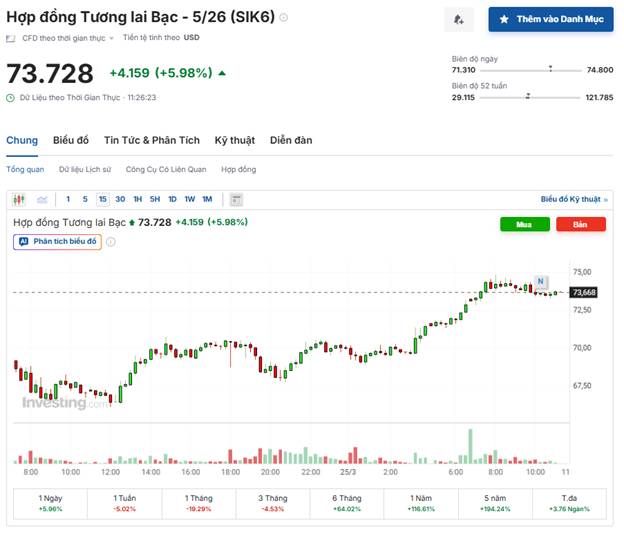Click the red Bán button
The width and height of the screenshot is (624, 534).
(581, 224)
